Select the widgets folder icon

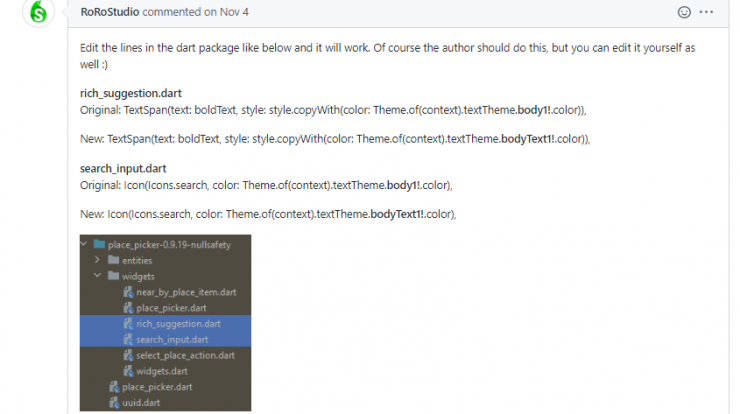pyautogui.click(x=113, y=275)
